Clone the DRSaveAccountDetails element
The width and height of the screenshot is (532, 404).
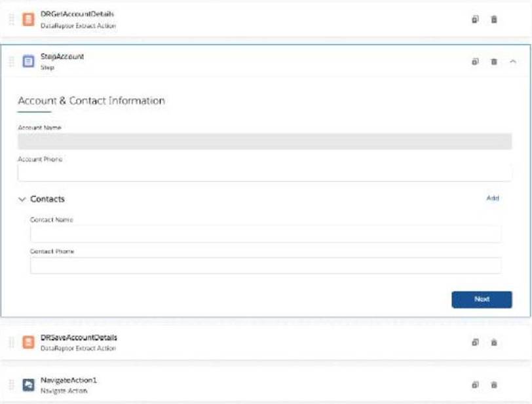(475, 342)
